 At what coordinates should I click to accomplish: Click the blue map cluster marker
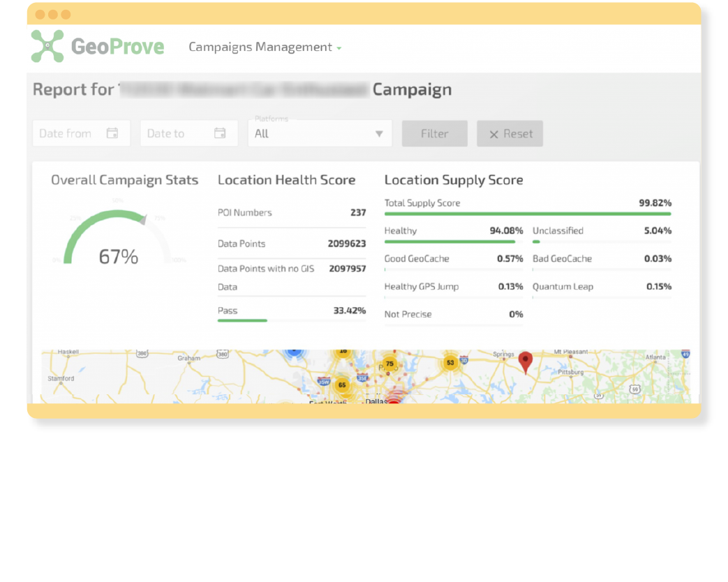tap(294, 353)
